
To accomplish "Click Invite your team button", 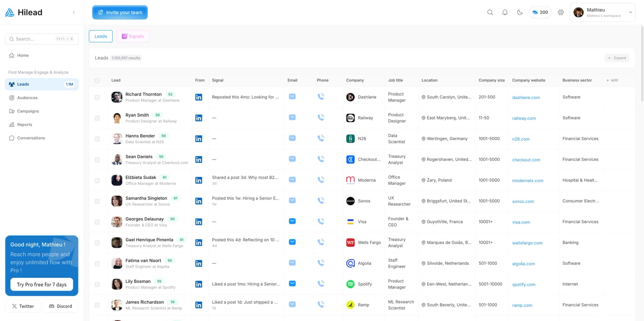I will 120,12.
